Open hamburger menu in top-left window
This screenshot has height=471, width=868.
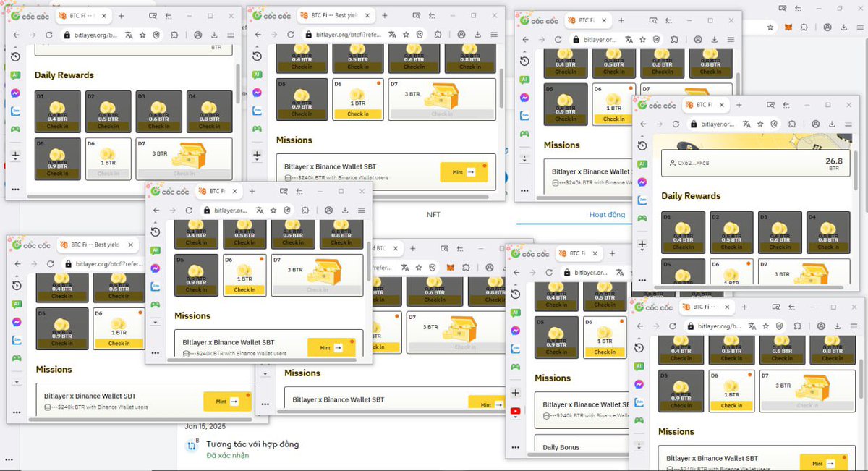click(231, 35)
